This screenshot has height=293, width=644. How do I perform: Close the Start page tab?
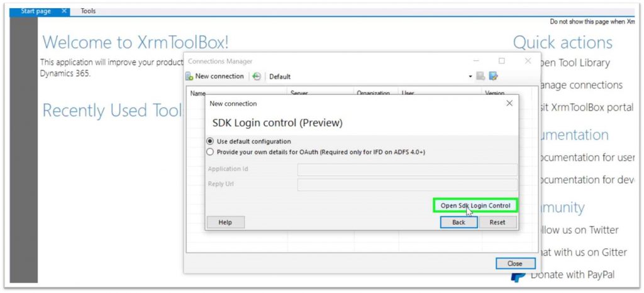(65, 11)
